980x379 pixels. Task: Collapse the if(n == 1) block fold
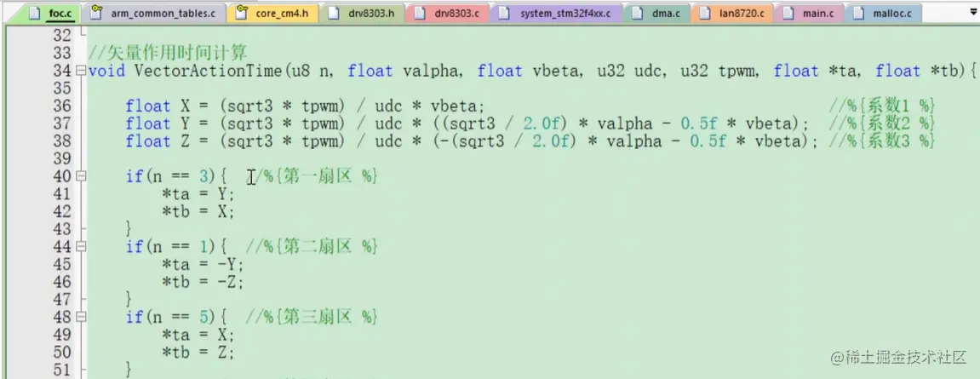(81, 247)
